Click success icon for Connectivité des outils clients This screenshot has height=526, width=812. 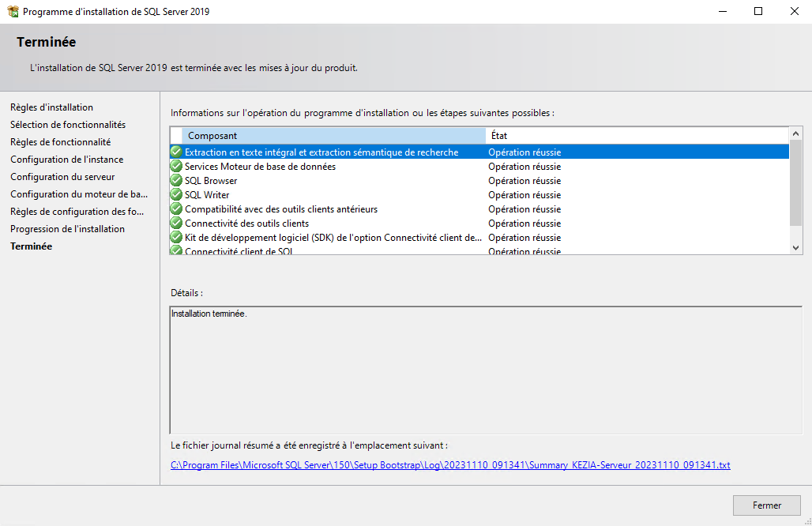176,224
